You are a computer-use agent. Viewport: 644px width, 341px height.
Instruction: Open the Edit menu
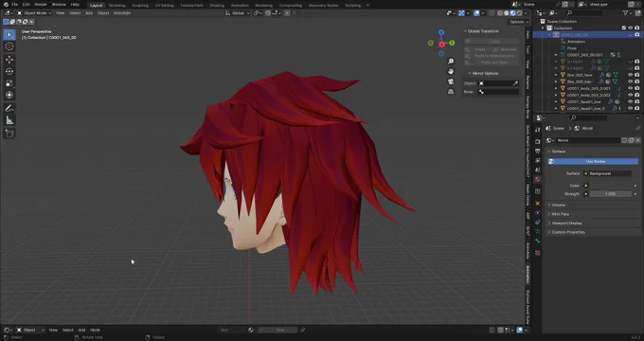[x=27, y=5]
